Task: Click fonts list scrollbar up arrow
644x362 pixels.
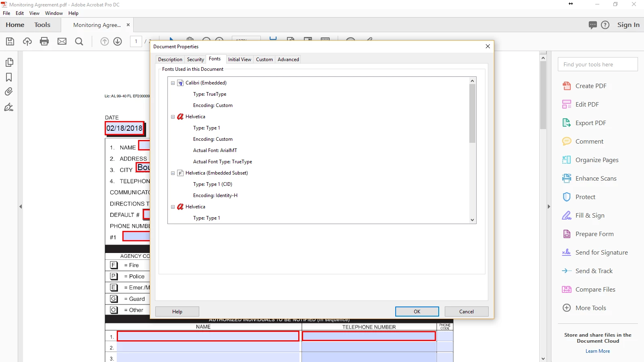Action: tap(473, 81)
